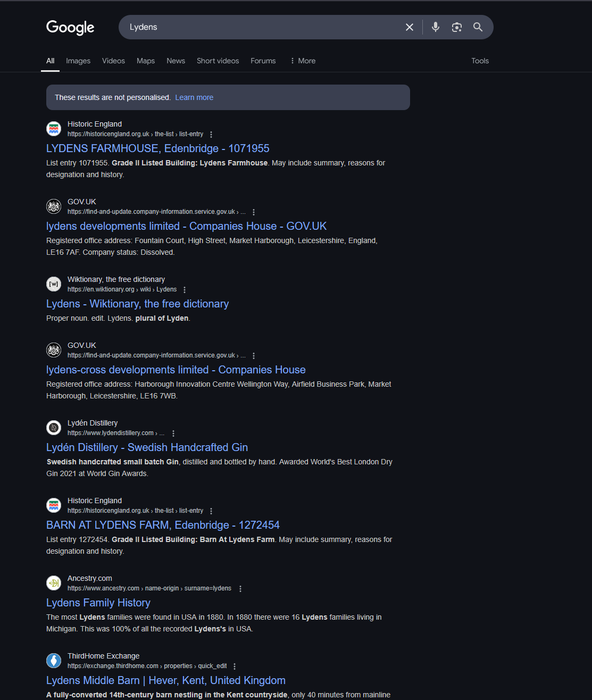592x700 pixels.
Task: Click into the Lydens search field
Action: coord(261,27)
